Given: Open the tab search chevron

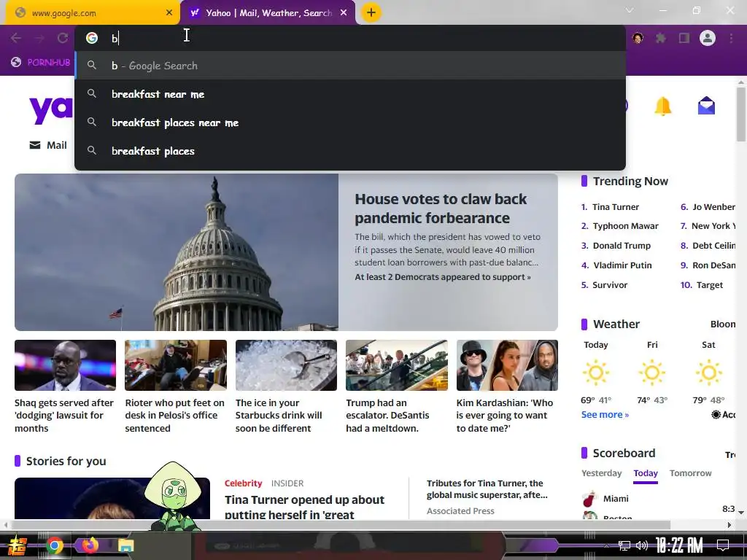Looking at the screenshot, I should [630, 10].
